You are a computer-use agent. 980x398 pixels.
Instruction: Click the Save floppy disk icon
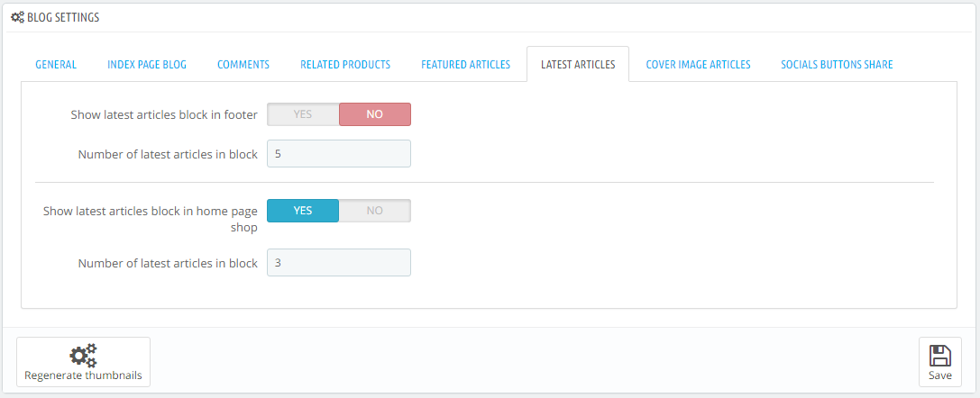tap(940, 356)
